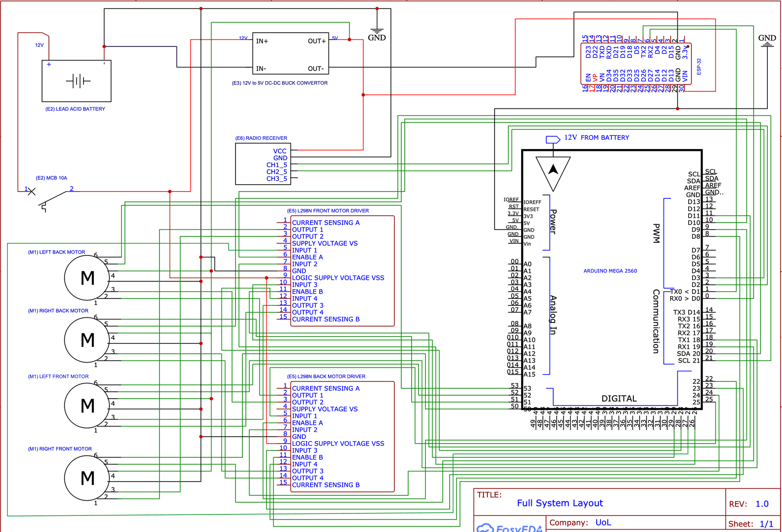Select the "(E2) LEAD ACID BATTERY" label

pos(75,109)
